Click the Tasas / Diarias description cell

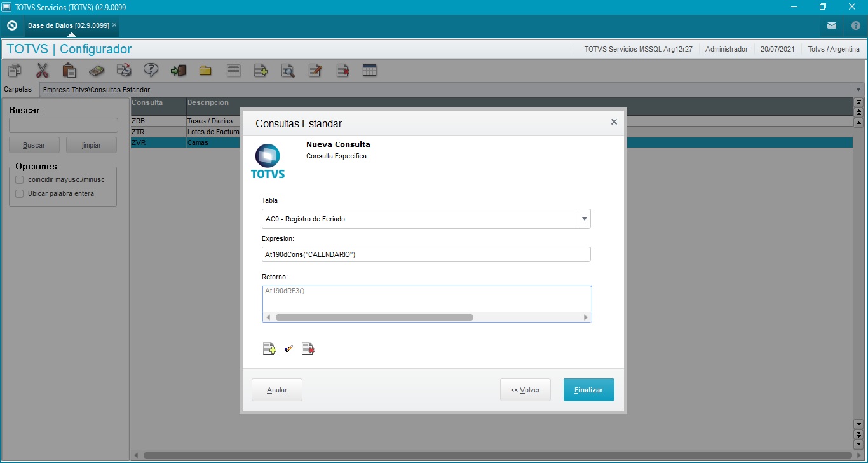[210, 121]
